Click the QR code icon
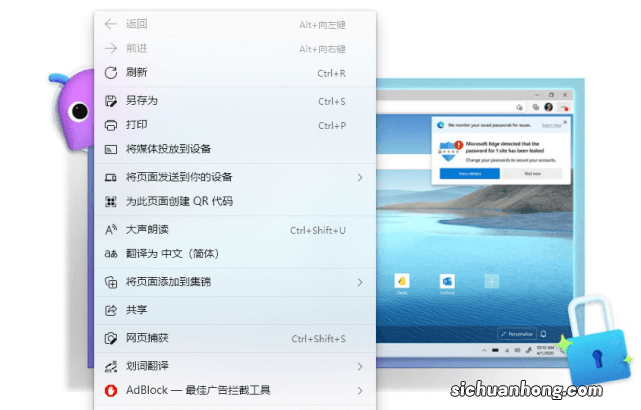Viewport: 641px width, 410px height. [x=111, y=202]
